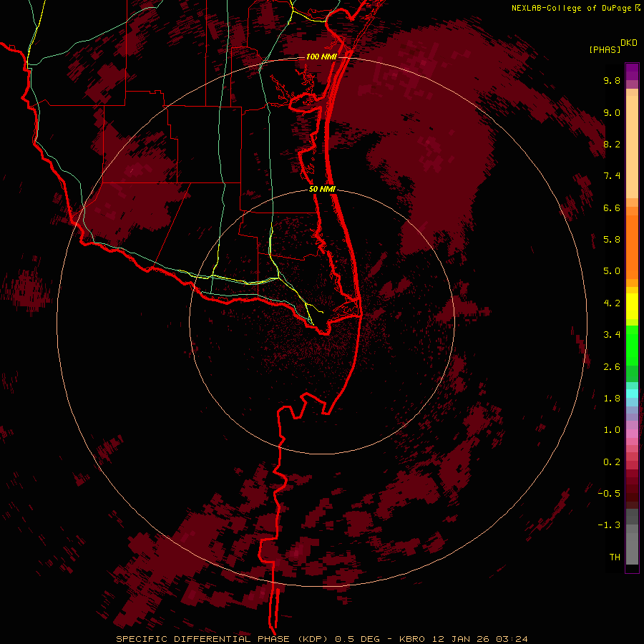Click the purple swatch atop the color bar
The image size is (644, 644).
point(632,72)
